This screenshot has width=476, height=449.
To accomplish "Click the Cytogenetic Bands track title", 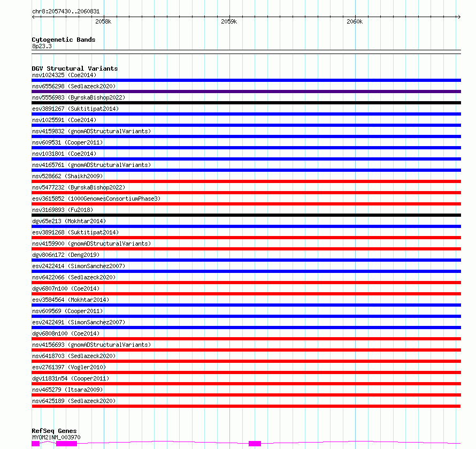I will point(64,40).
